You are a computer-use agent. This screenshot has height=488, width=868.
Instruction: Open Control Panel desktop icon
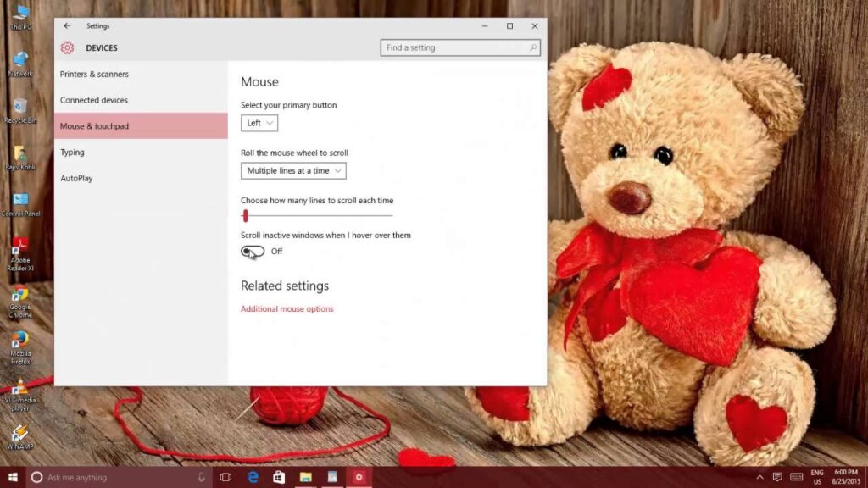coord(20,204)
